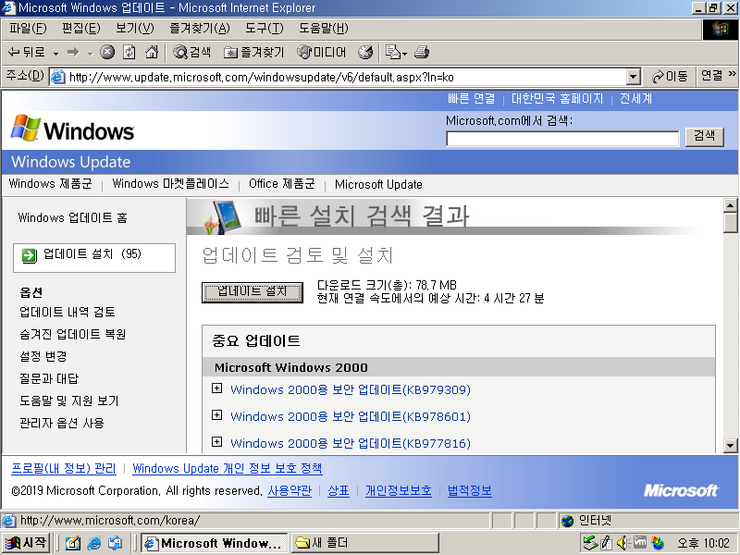Open the 검색 search toolbar button

(x=192, y=52)
